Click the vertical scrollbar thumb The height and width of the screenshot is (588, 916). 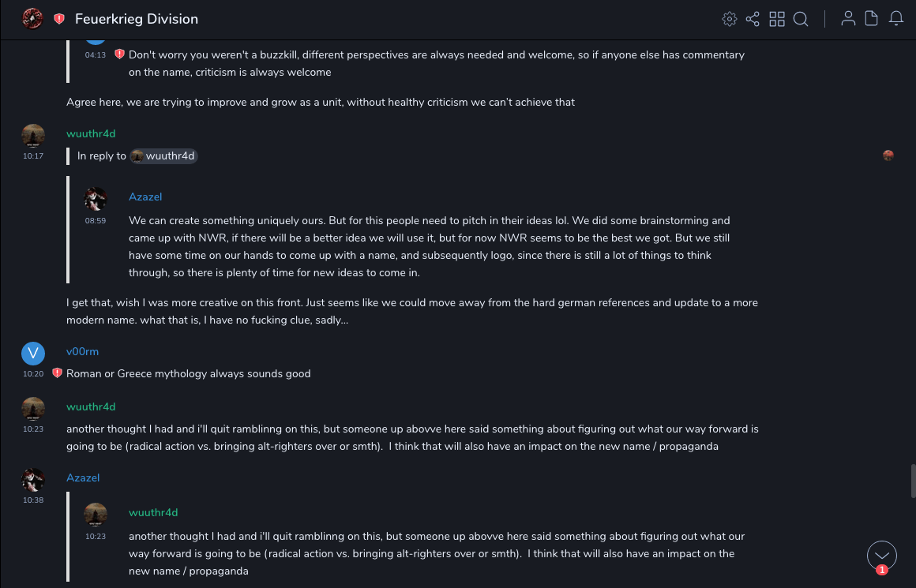913,480
